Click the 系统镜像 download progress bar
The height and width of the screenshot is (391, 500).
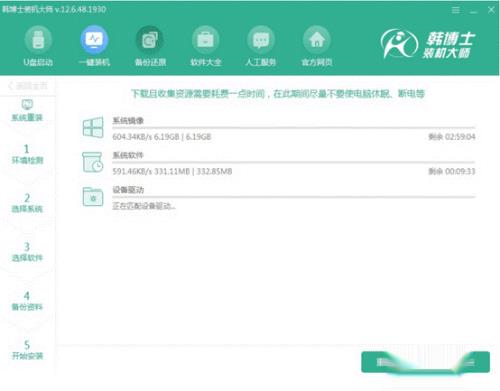point(294,128)
